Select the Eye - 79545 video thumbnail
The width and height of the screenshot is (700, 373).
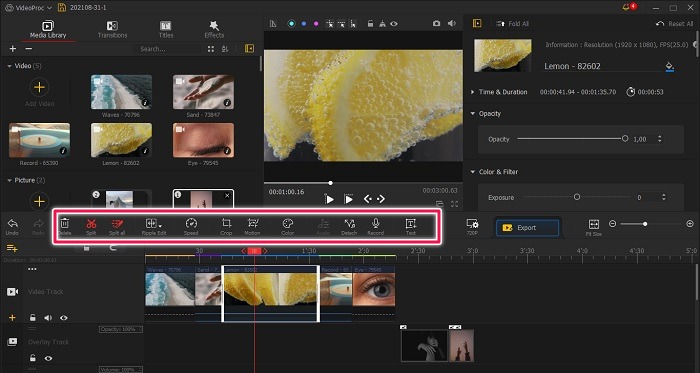point(203,141)
